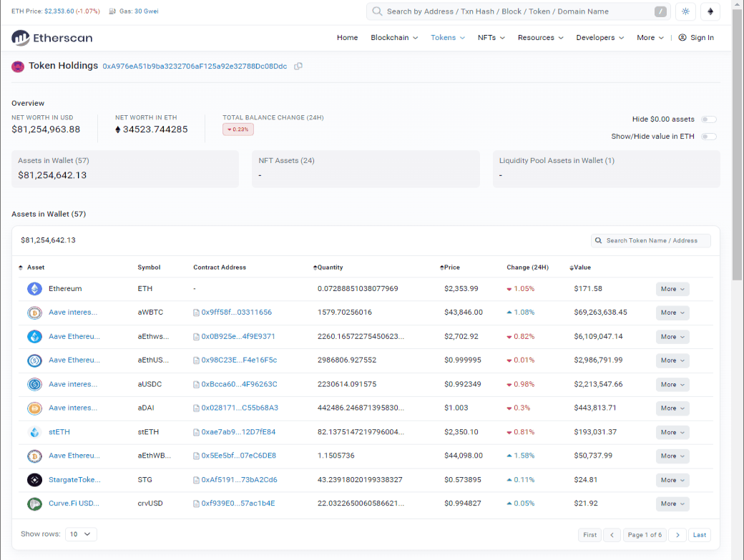Expand More options for aDAI row
This screenshot has height=560, width=744.
(672, 408)
